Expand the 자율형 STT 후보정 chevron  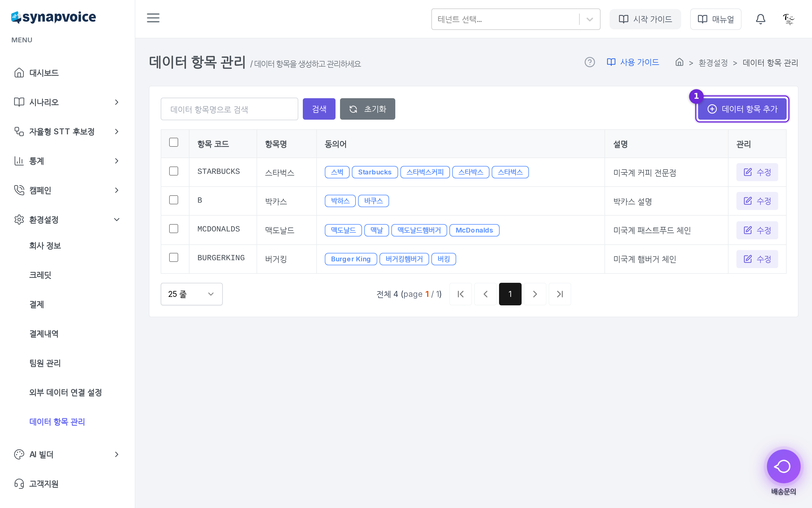click(x=116, y=131)
